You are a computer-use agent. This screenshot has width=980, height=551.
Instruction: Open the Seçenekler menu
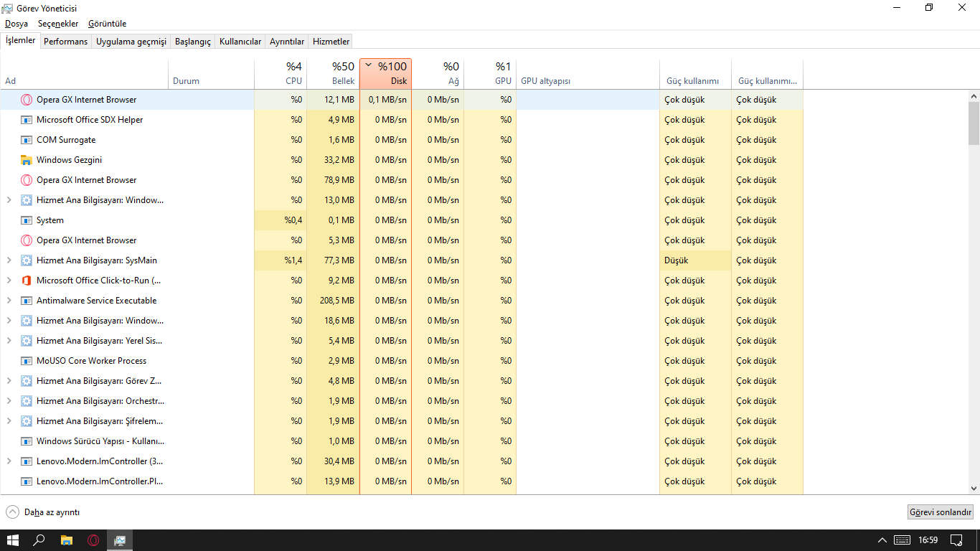(x=58, y=24)
